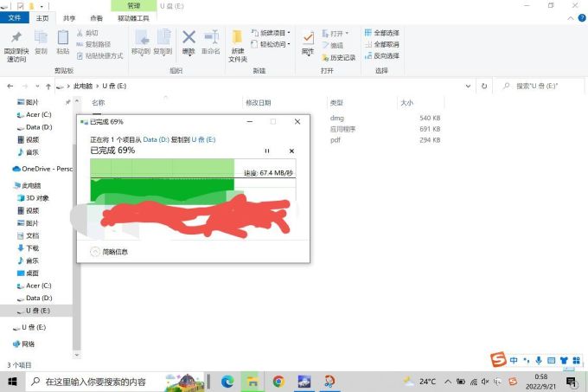Sort by the 大小 column header
588x392 pixels.
[407, 103]
